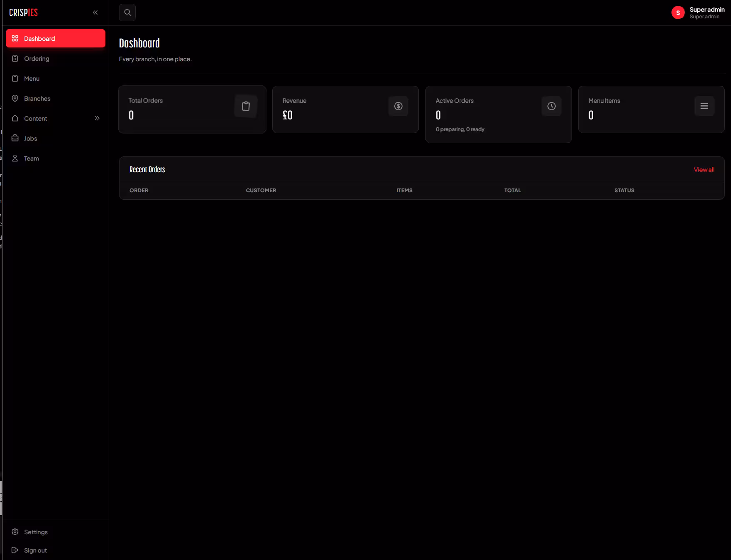Open the Team section
The width and height of the screenshot is (731, 560).
click(x=55, y=158)
